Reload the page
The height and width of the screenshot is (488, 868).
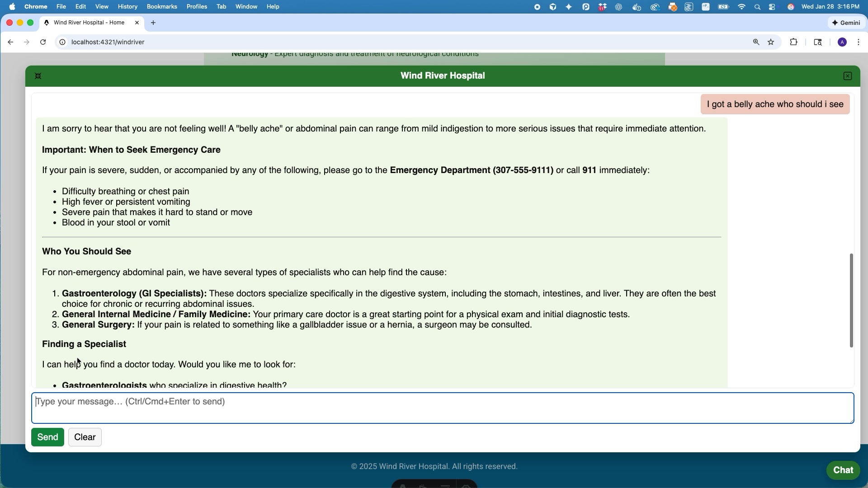[x=43, y=42]
